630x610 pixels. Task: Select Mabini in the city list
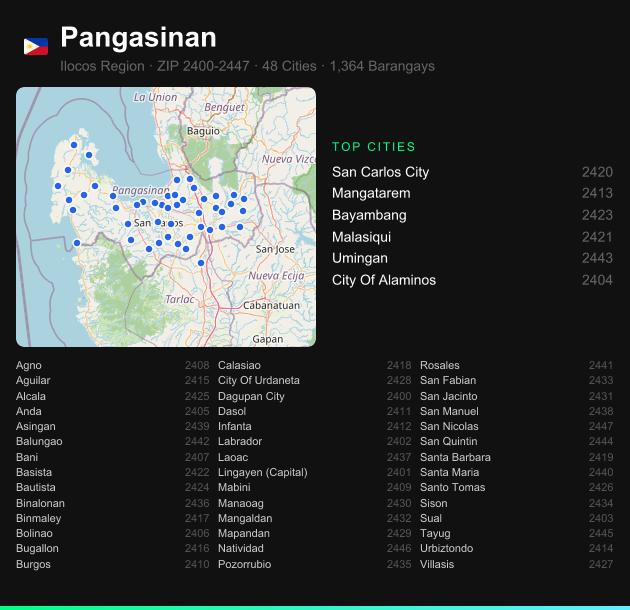pos(315,487)
